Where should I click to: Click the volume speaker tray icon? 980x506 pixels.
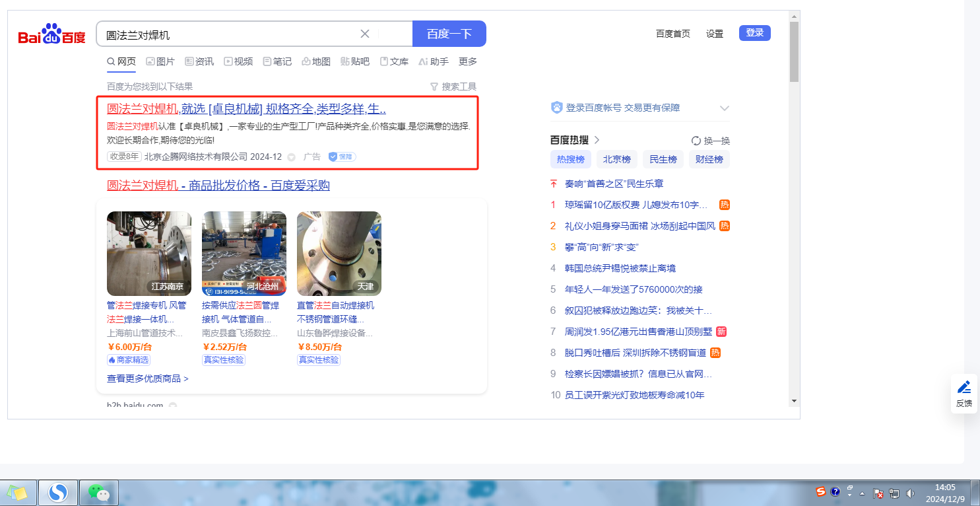pyautogui.click(x=910, y=493)
